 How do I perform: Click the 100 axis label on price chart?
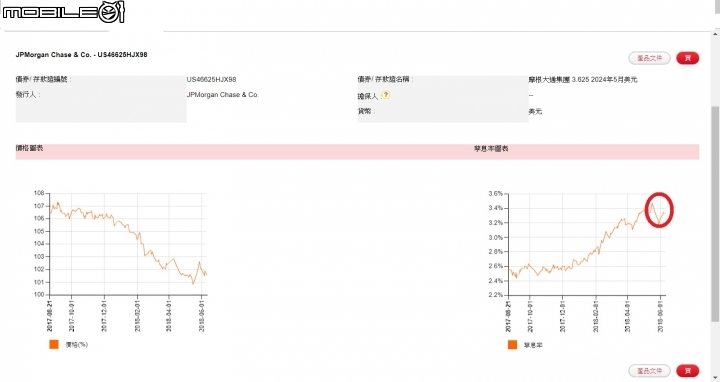pos(39,295)
